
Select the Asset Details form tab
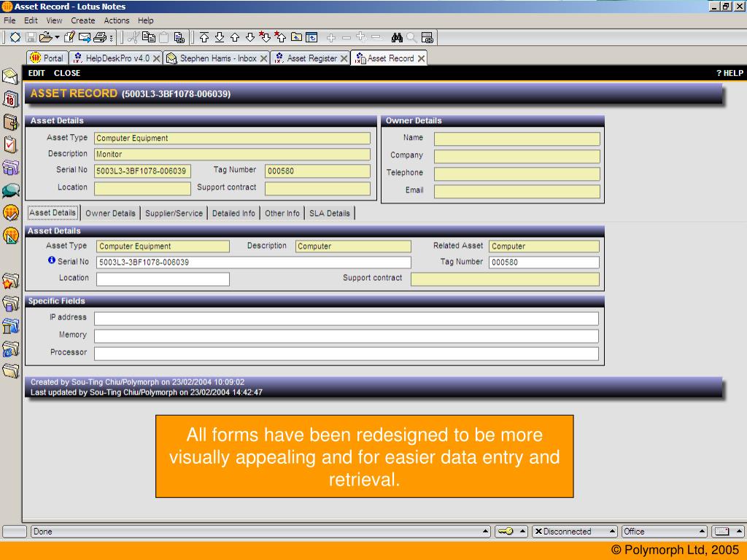tap(53, 213)
